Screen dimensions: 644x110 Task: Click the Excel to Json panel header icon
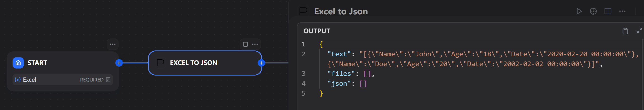303,11
